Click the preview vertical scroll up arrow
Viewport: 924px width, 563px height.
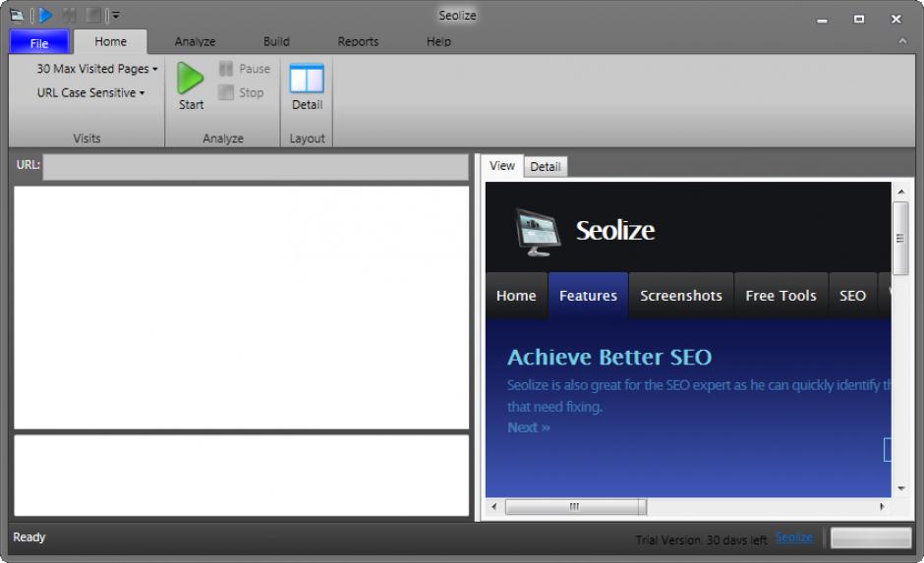(901, 192)
